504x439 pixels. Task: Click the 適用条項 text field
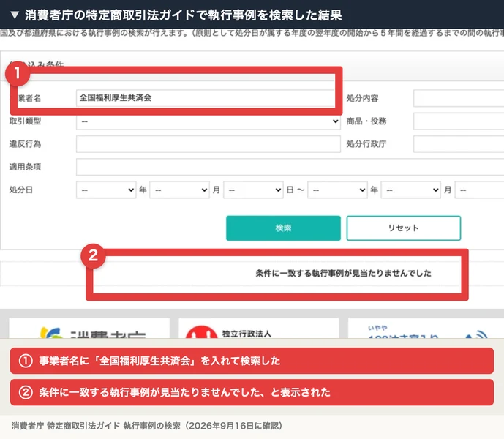[x=290, y=167]
